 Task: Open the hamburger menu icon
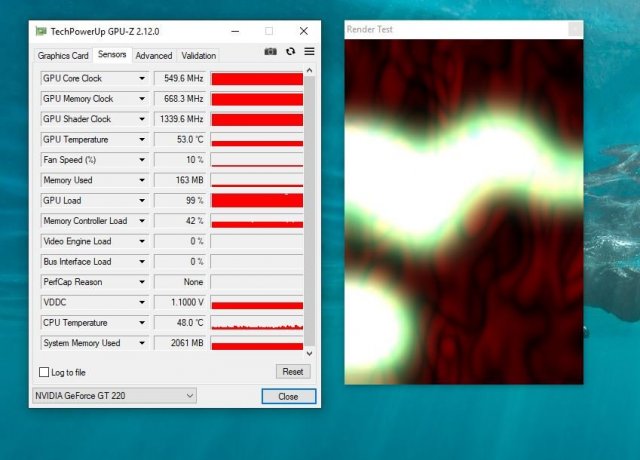pyautogui.click(x=309, y=51)
